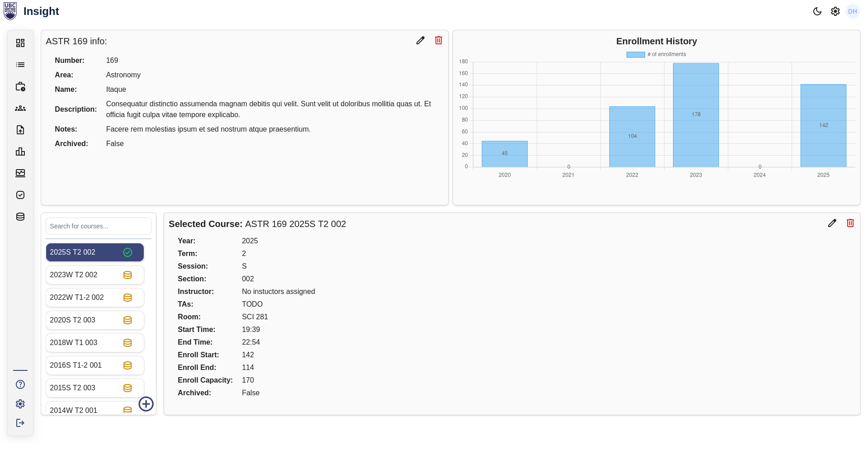
Task: Open the dashboard icon in sidebar
Action: click(x=20, y=43)
